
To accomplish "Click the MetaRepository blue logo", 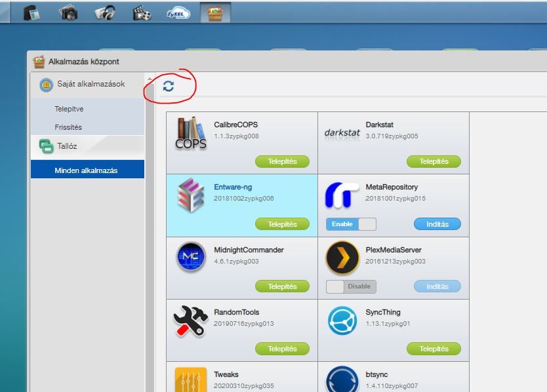I will point(342,195).
